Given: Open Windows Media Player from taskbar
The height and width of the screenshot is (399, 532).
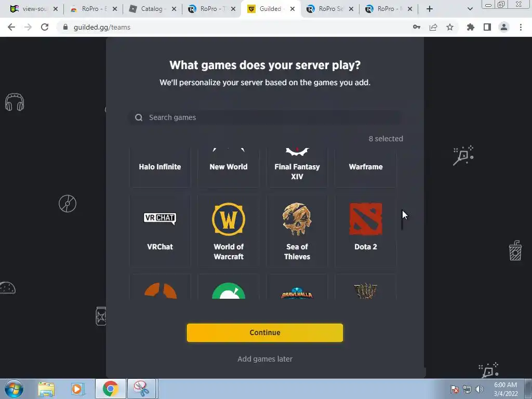Looking at the screenshot, I should coord(78,389).
